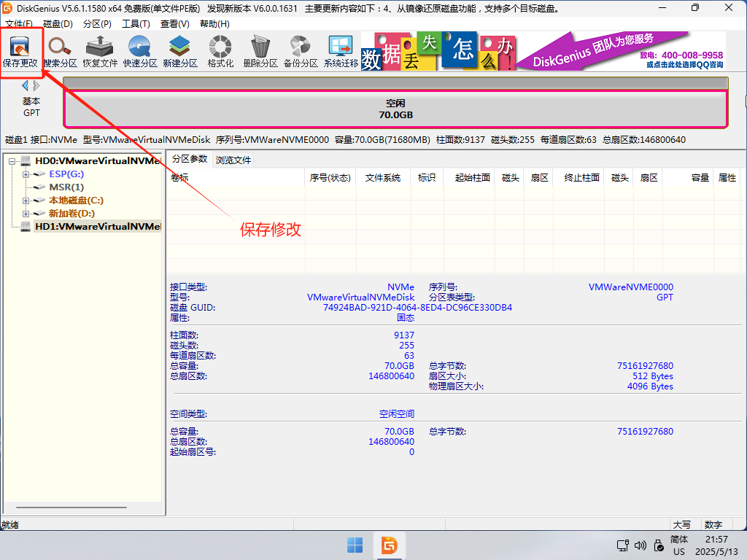
Task: Click the 空闲 70.0GB free space block
Action: pyautogui.click(x=395, y=109)
